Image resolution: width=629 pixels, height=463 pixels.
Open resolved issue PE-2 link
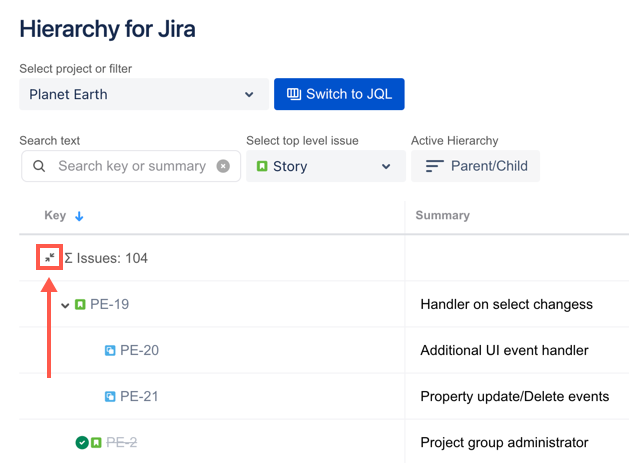point(122,442)
